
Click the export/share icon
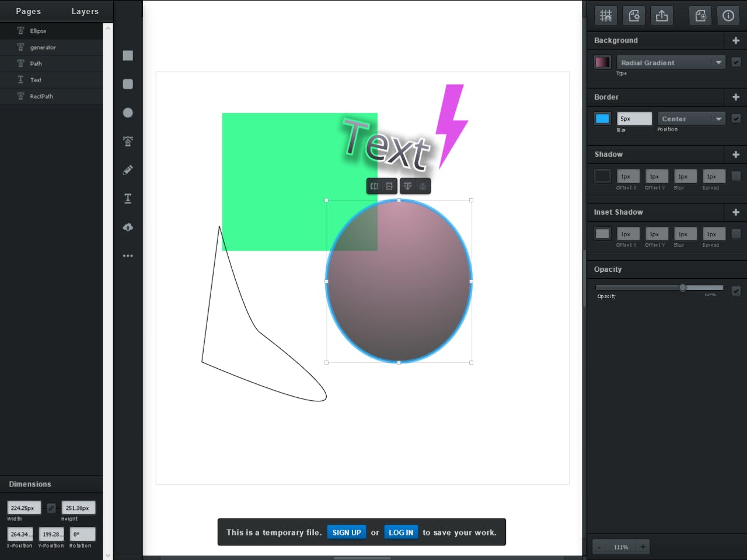tap(662, 15)
